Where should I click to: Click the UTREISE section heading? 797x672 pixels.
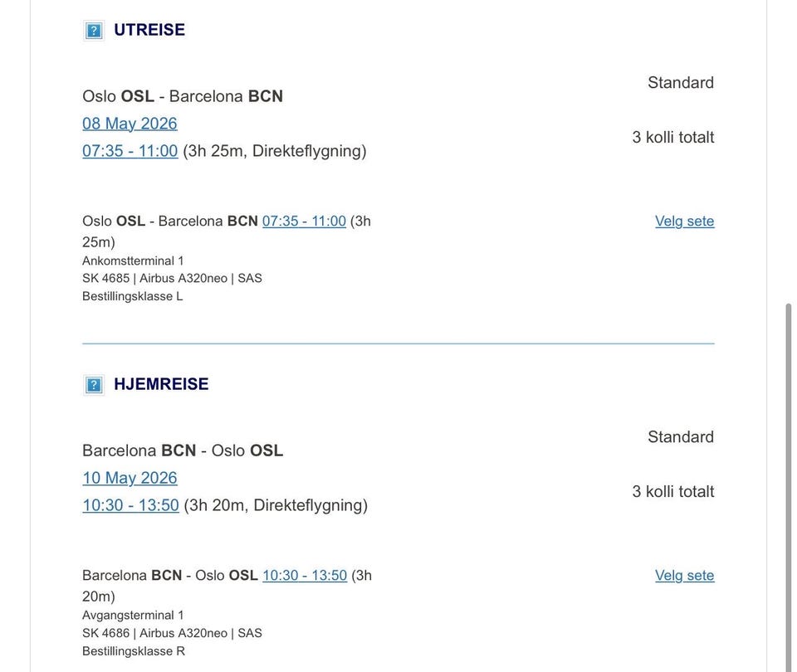click(x=149, y=30)
